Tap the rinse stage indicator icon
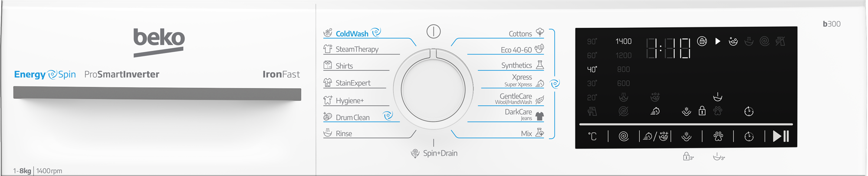The image size is (868, 176). tap(749, 41)
